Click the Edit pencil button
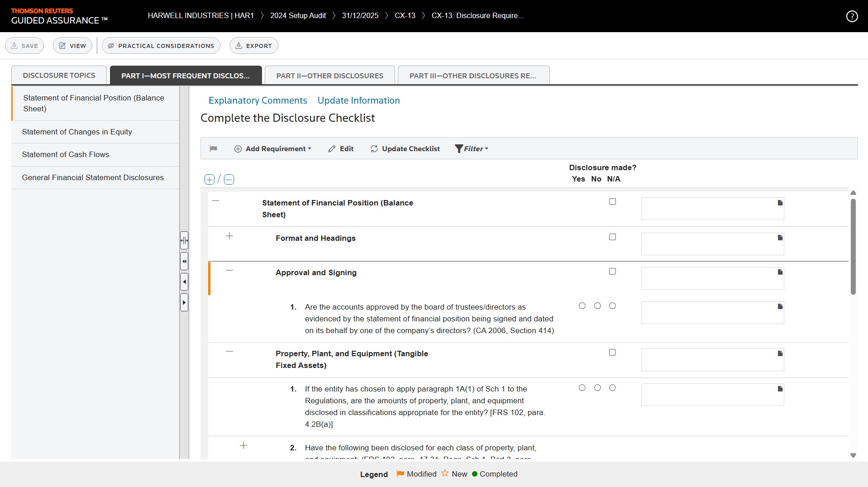This screenshot has width=868, height=487. click(341, 149)
